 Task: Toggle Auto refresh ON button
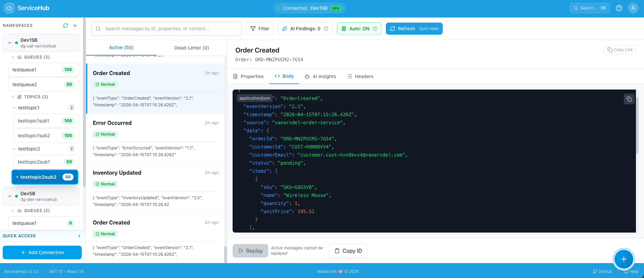[x=359, y=29]
